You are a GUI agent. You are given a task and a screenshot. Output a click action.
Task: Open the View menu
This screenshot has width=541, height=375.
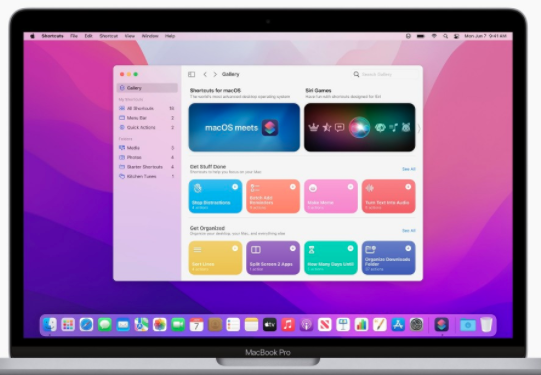click(x=130, y=36)
